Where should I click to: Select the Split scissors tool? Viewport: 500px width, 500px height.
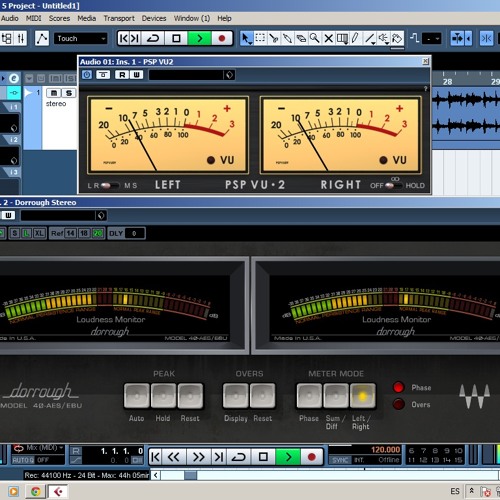(x=274, y=39)
